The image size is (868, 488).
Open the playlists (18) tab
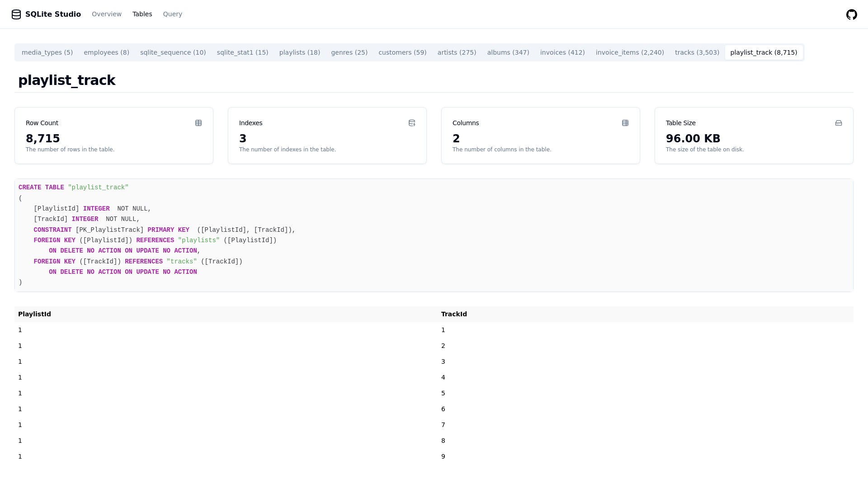pyautogui.click(x=300, y=52)
